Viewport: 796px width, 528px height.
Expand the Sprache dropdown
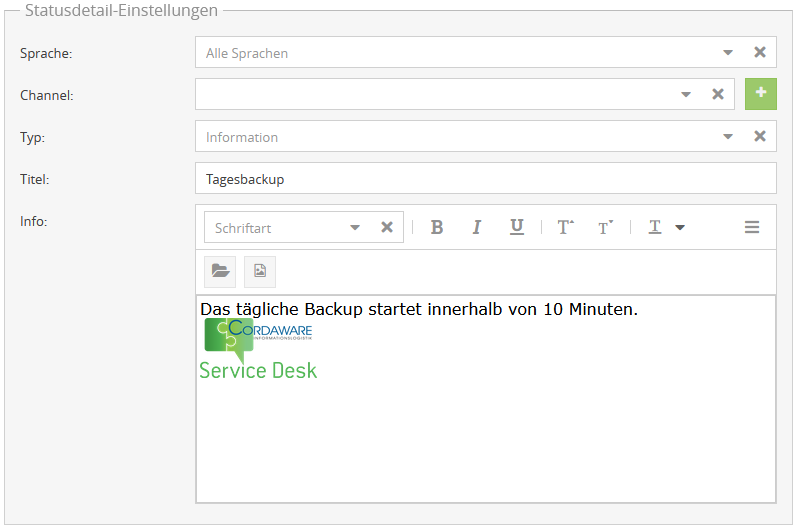pyautogui.click(x=728, y=52)
